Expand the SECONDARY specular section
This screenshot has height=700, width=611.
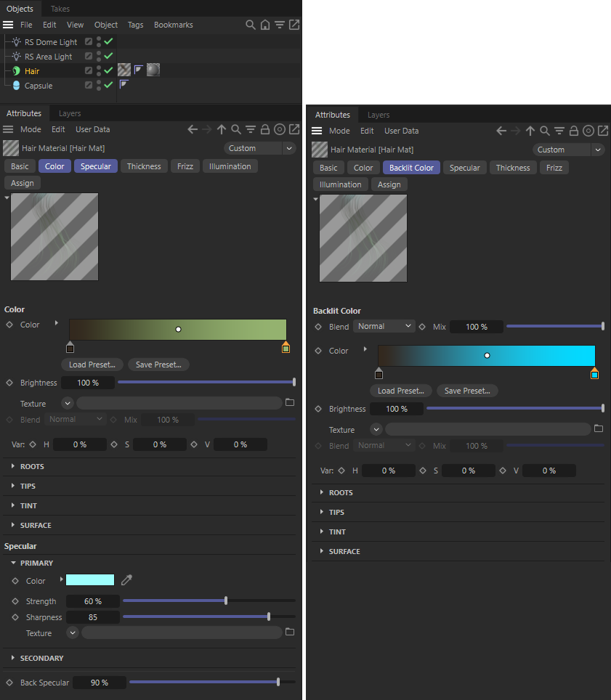(14, 658)
